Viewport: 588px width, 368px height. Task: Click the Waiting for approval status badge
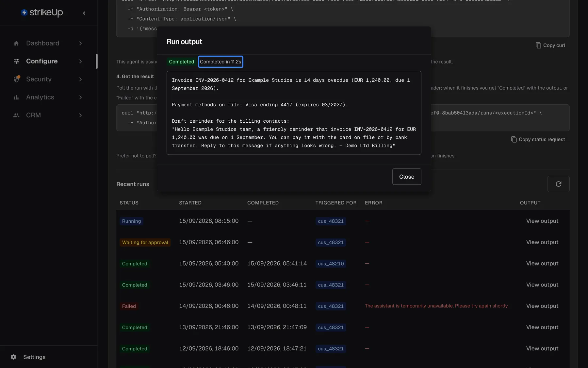coord(145,242)
